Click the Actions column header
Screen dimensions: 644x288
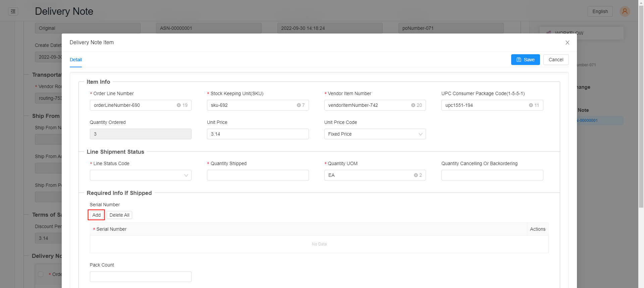point(538,229)
